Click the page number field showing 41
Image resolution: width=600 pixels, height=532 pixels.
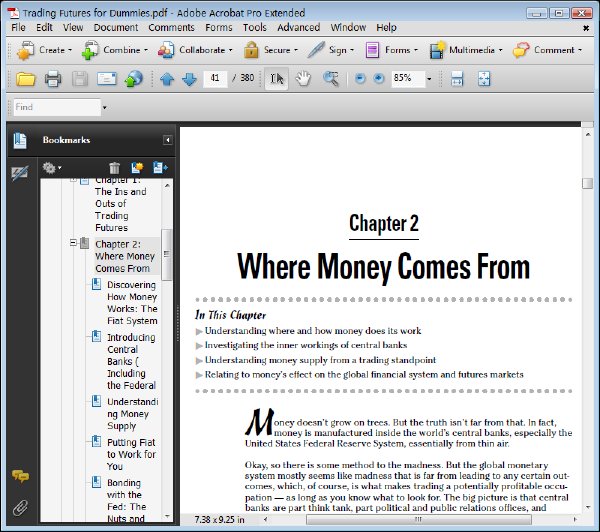[215, 78]
